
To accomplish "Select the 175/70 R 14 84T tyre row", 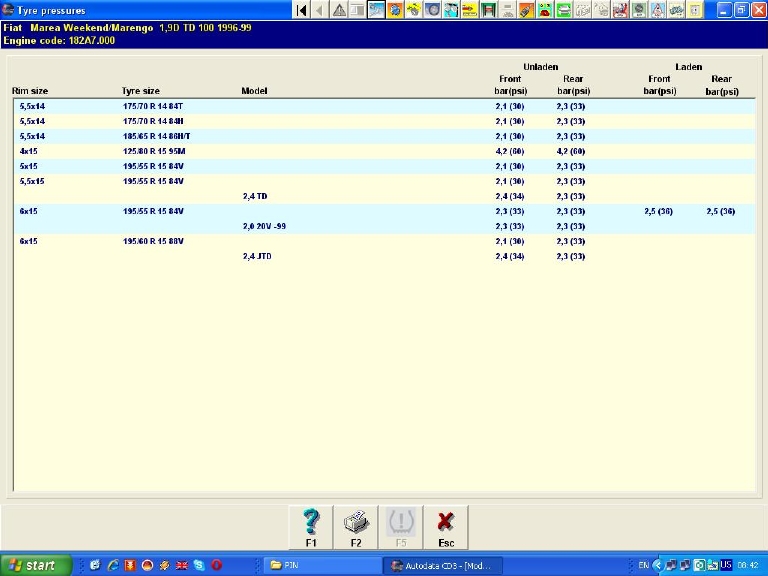I will [152, 106].
